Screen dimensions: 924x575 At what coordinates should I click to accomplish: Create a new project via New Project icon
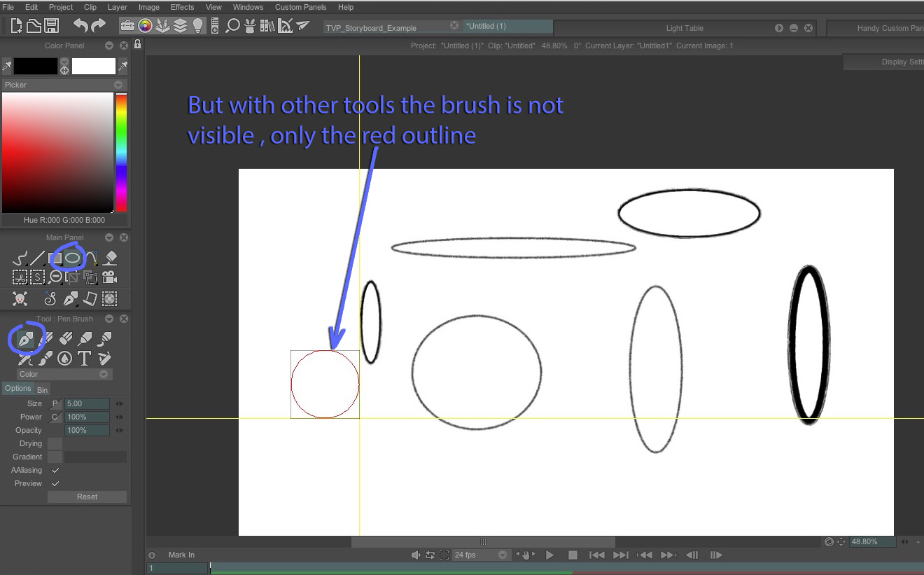coord(16,26)
